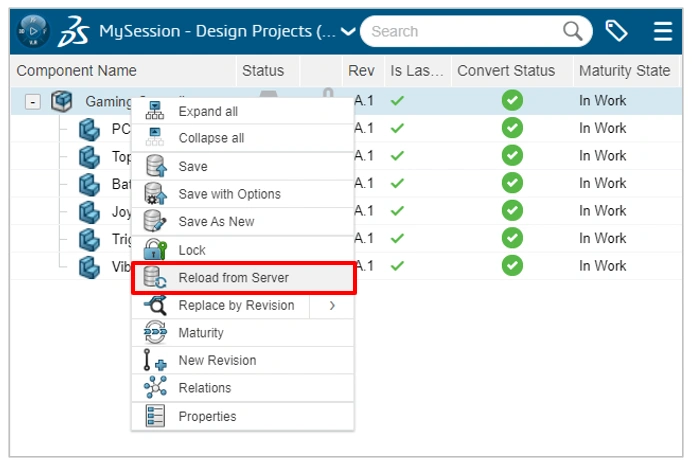Click the Relations icon in context menu
The height and width of the screenshot is (468, 692).
click(x=155, y=388)
